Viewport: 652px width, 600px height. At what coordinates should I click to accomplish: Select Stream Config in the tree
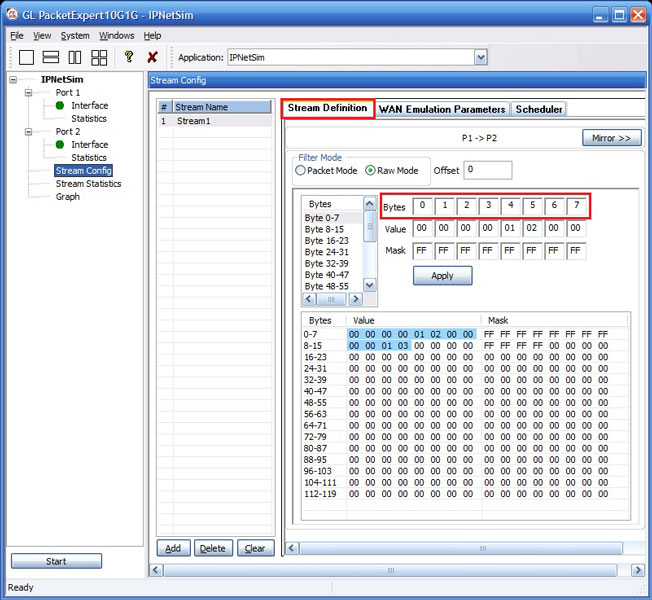point(84,170)
